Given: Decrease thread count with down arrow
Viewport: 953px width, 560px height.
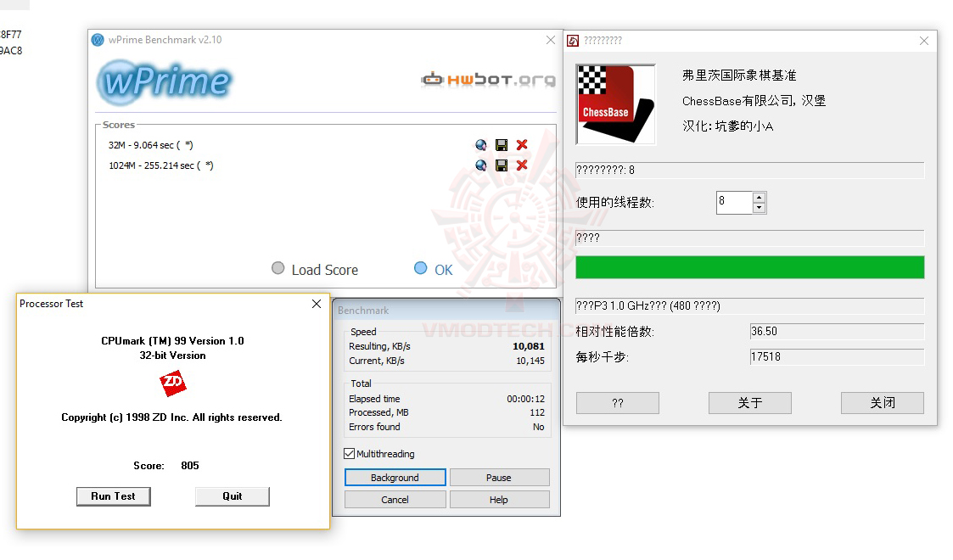Looking at the screenshot, I should (x=759, y=208).
